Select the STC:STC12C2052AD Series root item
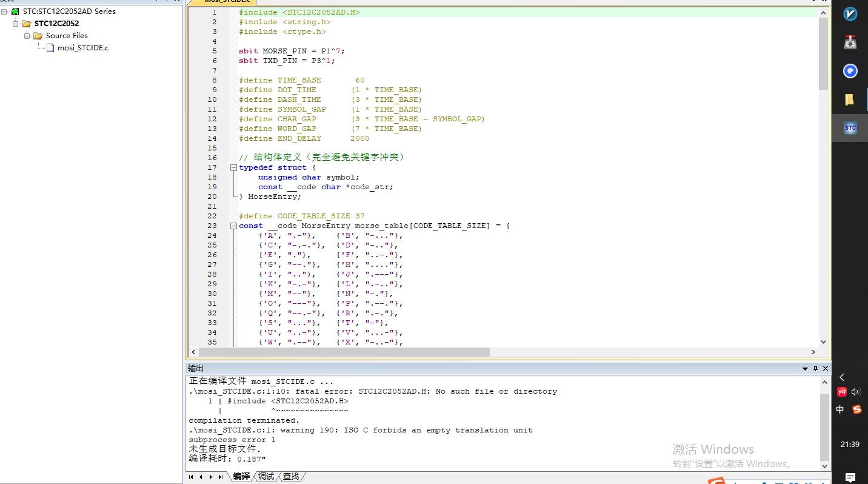 coord(69,12)
